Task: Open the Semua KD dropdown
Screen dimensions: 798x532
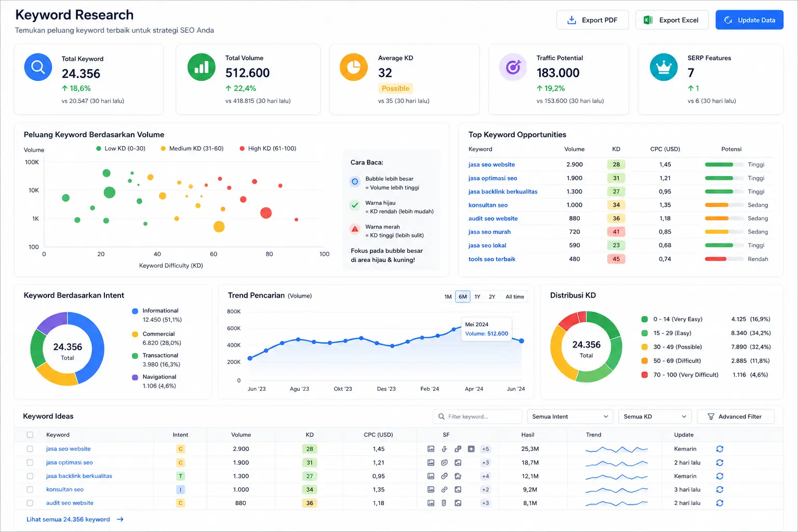Action: [x=655, y=417]
